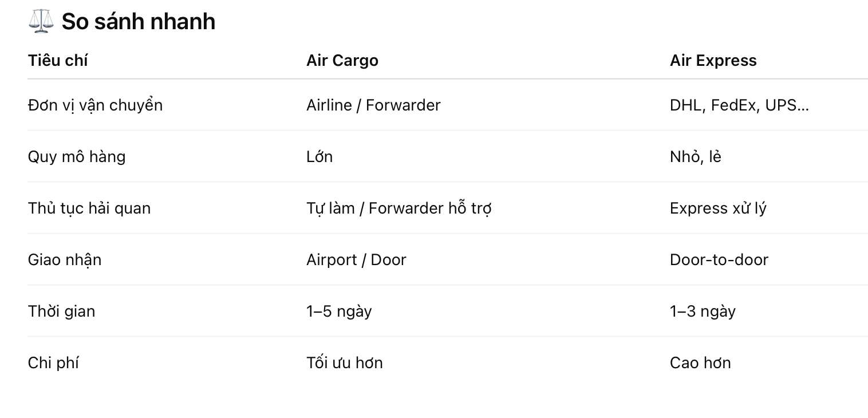Click the "So sánh nhanh" heading

click(x=138, y=22)
